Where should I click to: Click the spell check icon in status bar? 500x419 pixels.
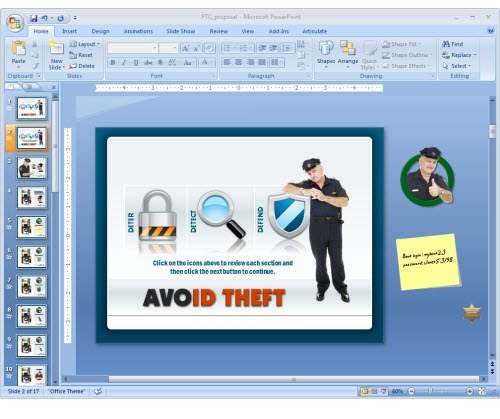98,391
